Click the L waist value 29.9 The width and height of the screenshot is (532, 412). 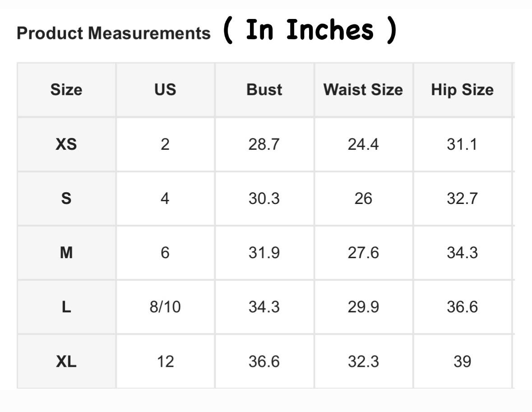click(x=363, y=307)
